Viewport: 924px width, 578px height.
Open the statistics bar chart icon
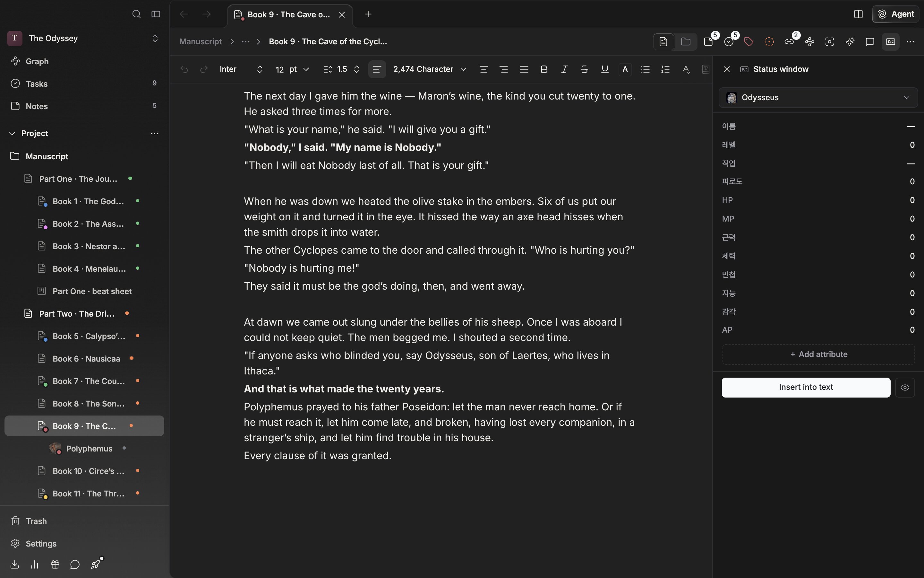tap(35, 565)
